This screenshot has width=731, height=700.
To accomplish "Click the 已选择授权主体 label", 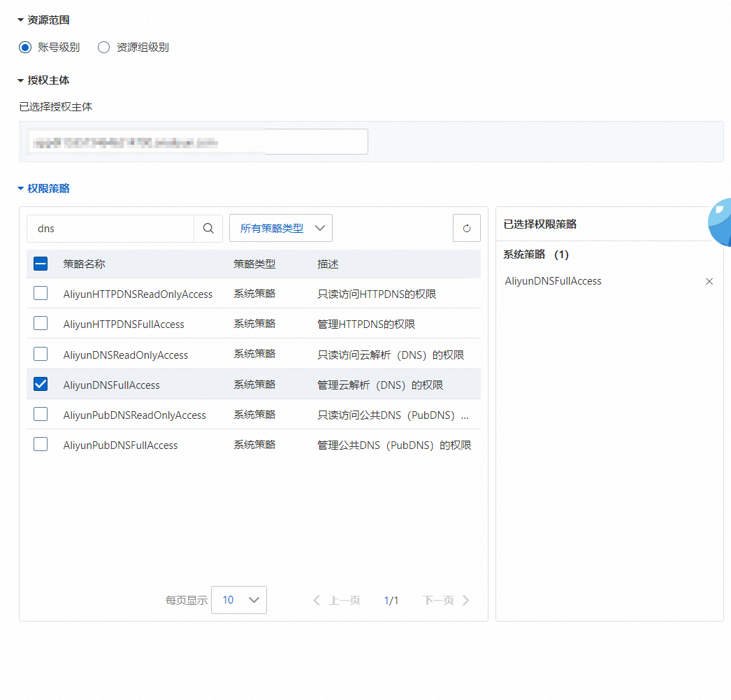I will [55, 107].
